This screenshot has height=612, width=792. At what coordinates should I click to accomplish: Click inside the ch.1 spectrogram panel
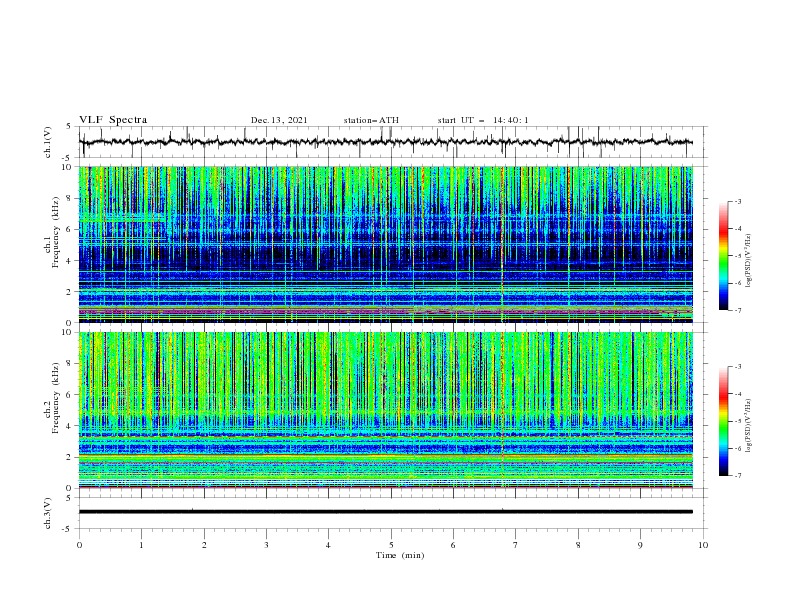pos(386,244)
